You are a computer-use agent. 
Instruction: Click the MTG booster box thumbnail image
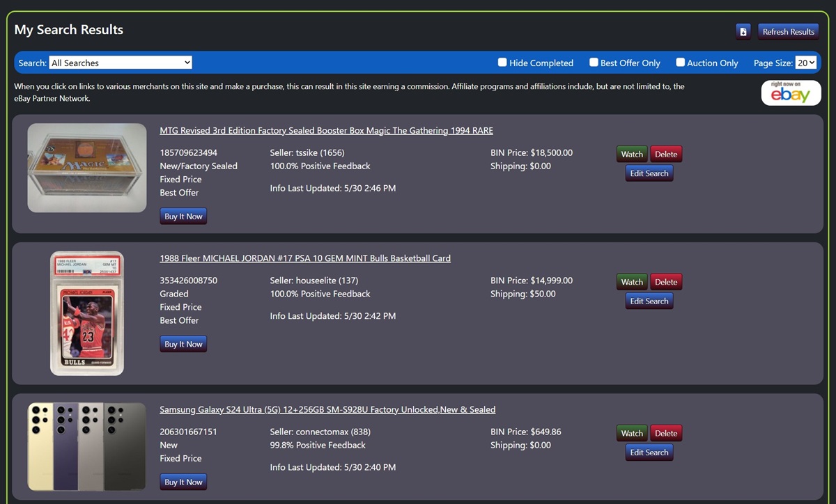(x=87, y=168)
